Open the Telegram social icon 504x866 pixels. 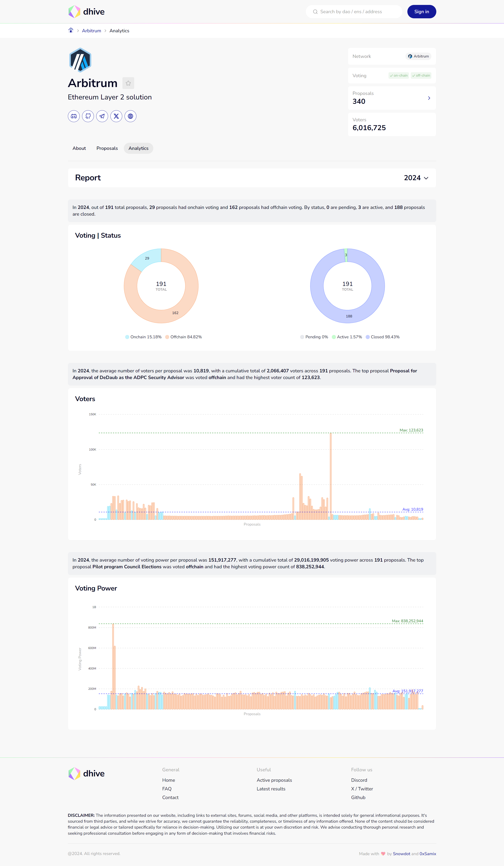[102, 116]
